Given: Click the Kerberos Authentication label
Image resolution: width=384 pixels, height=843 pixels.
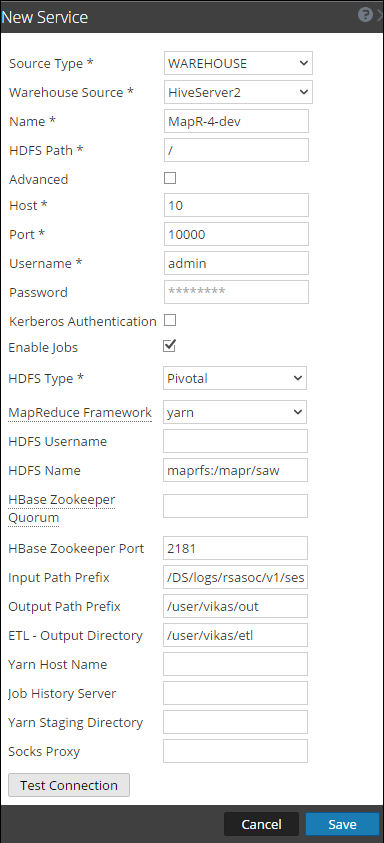Looking at the screenshot, I should pos(83,322).
